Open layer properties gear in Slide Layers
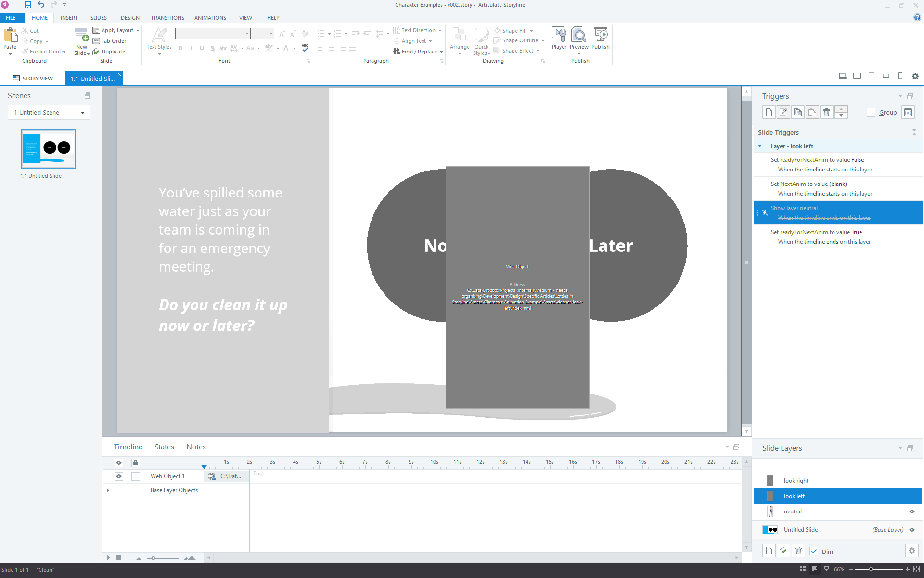Screen dimensions: 924x578 [x=911, y=551]
